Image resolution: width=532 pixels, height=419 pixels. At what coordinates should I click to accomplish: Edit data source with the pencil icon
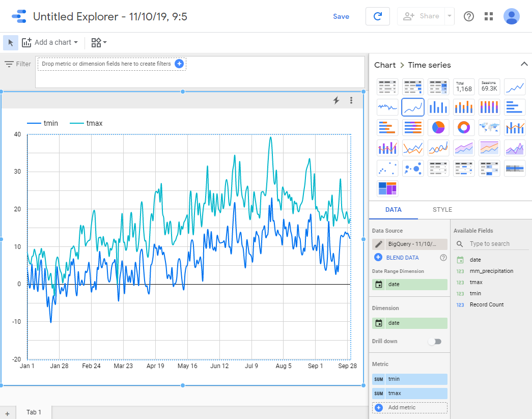click(379, 244)
